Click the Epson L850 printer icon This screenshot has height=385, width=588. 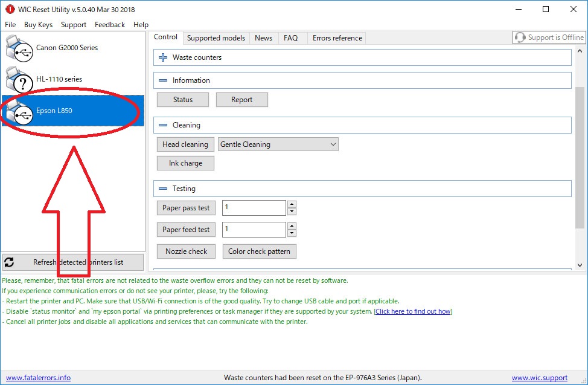pos(19,111)
